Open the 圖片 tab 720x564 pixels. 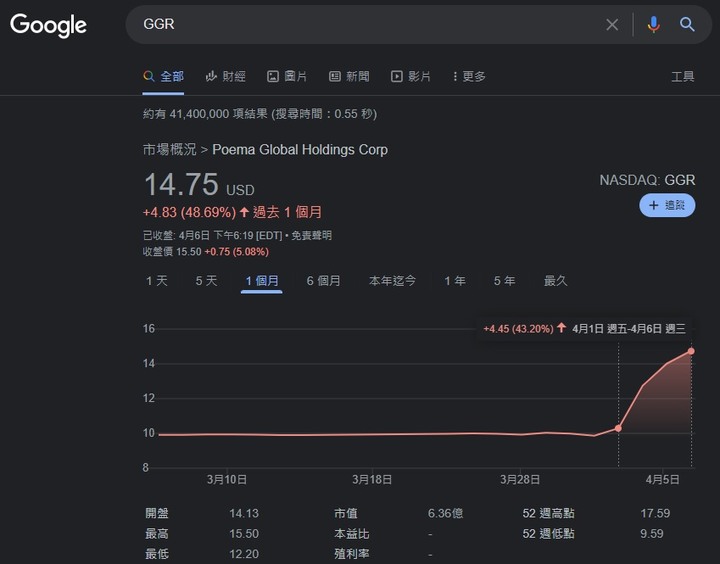tap(287, 76)
